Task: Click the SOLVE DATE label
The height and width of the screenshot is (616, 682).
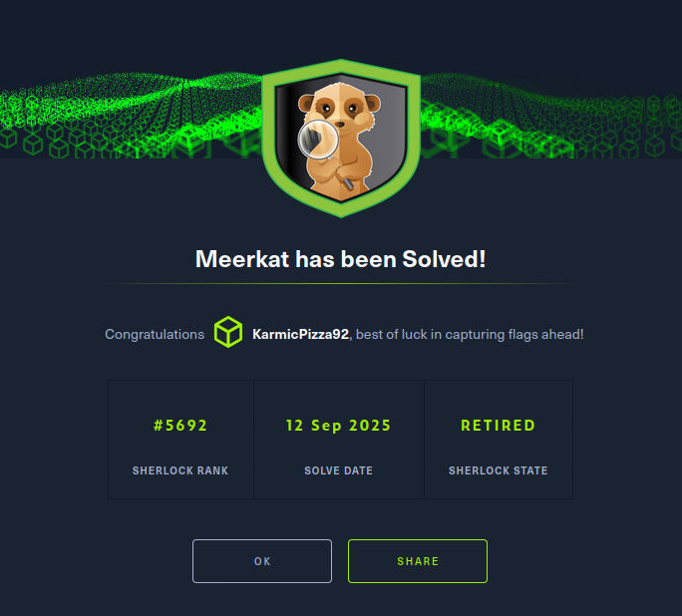Action: (338, 470)
